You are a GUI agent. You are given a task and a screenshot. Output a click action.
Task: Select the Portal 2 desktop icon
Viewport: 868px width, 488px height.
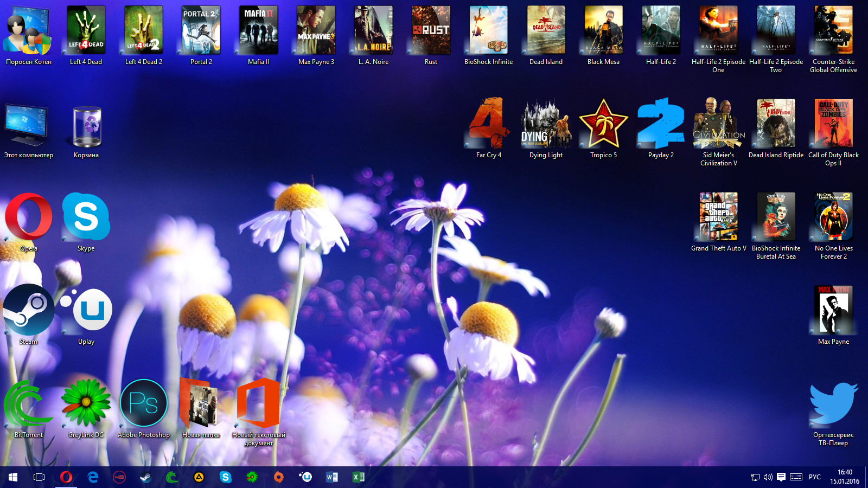pos(201,30)
